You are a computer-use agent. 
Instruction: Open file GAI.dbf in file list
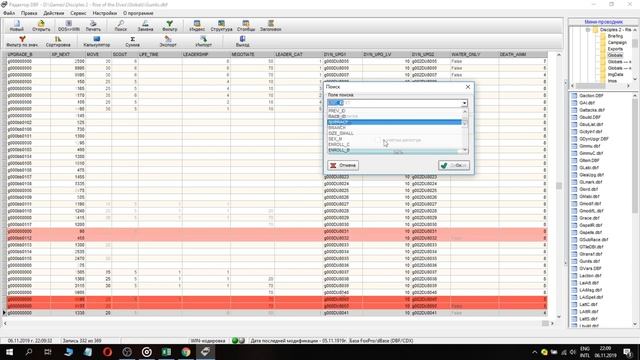[x=587, y=103]
